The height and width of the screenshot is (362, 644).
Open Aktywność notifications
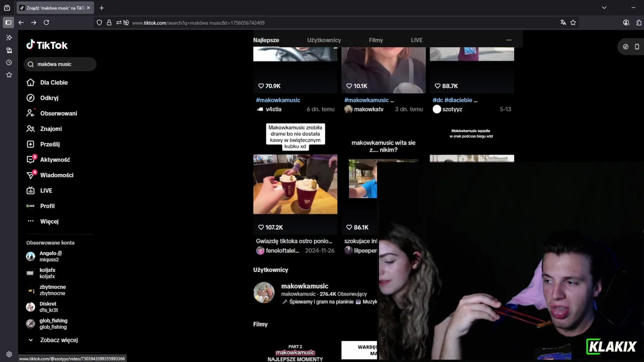click(x=48, y=160)
